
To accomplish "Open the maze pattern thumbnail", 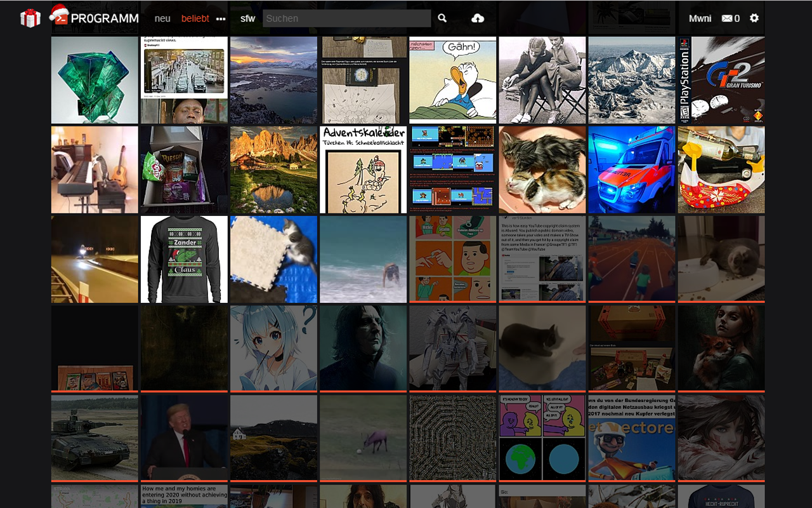I will click(x=453, y=438).
